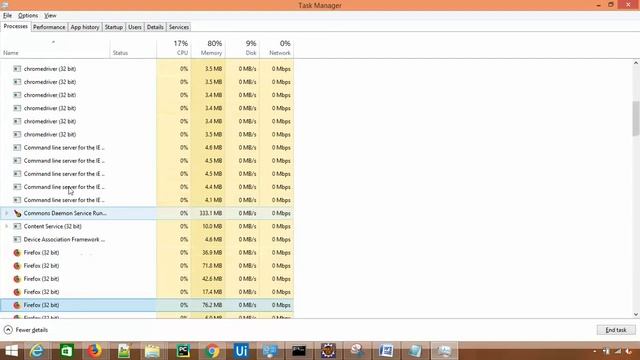Launch Internet Explorer from the taskbar
The image size is (640, 360).
click(37, 351)
